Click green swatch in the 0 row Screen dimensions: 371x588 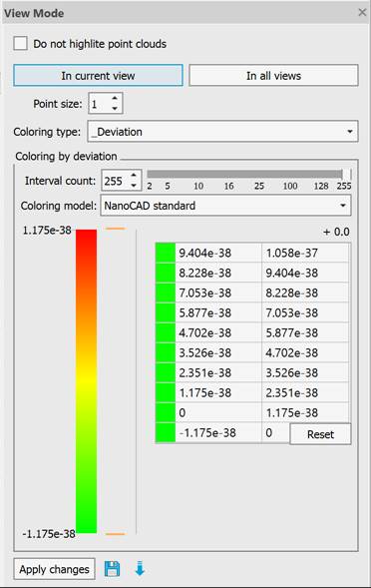(166, 412)
